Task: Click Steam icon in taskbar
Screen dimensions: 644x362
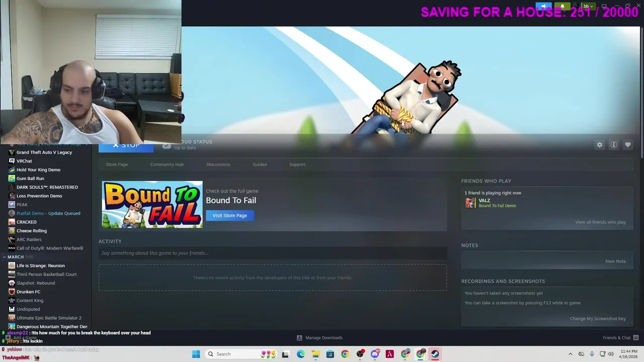Action: tap(435, 354)
